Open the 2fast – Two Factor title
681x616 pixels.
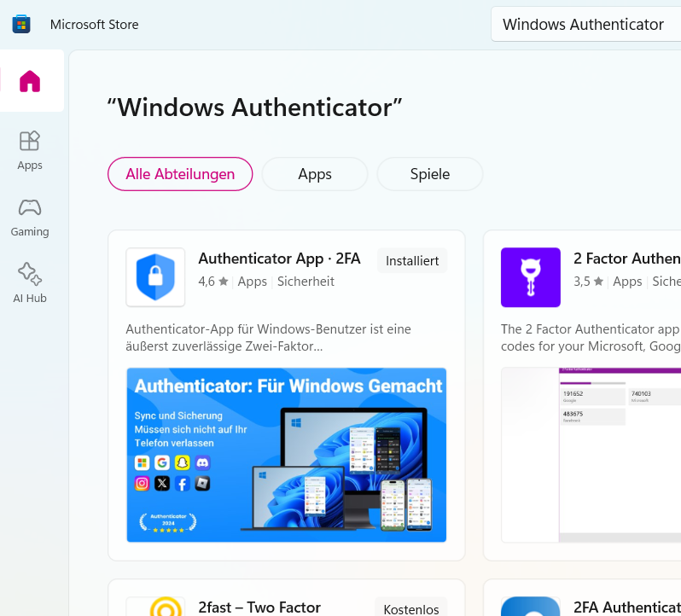pyautogui.click(x=259, y=607)
